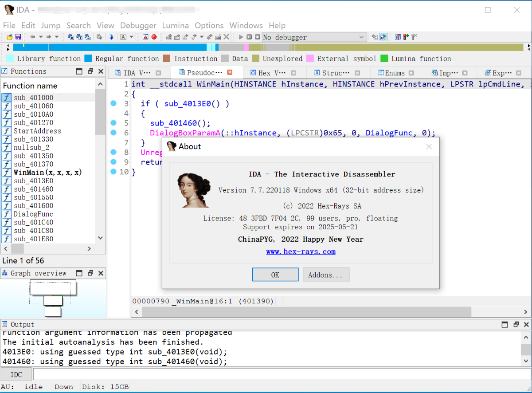Select nullsub_2 in the Functions list
This screenshot has width=532, height=393.
pyautogui.click(x=48, y=147)
